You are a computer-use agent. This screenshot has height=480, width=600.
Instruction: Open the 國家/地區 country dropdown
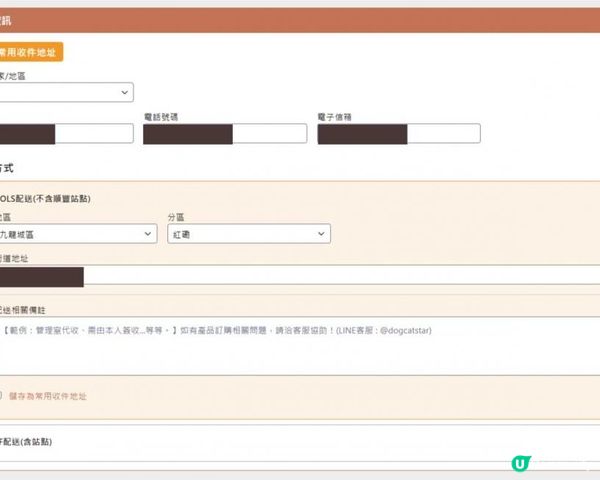[67, 92]
